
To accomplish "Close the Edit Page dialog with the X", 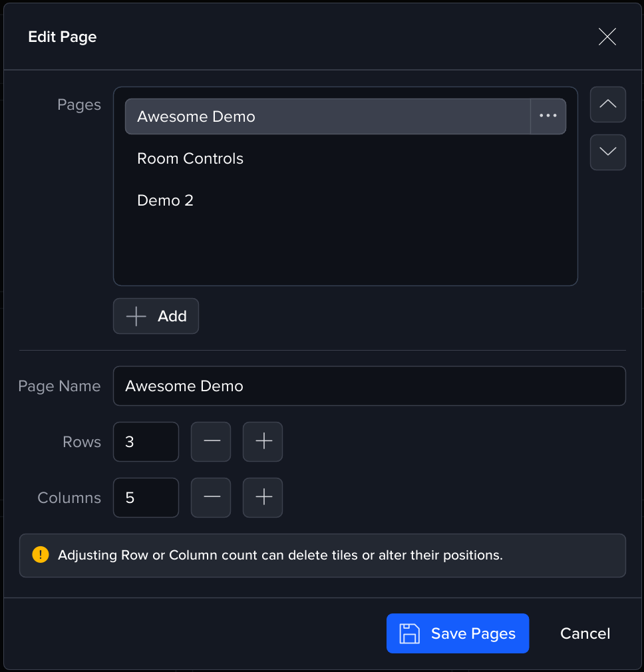I will point(607,37).
